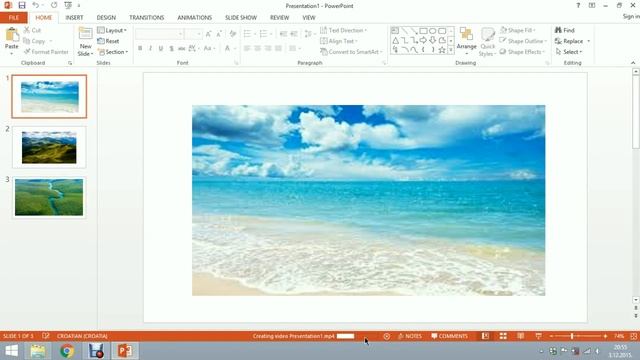Open the Text Direction dropdown
Viewport: 640px width, 360px height.
(343, 31)
